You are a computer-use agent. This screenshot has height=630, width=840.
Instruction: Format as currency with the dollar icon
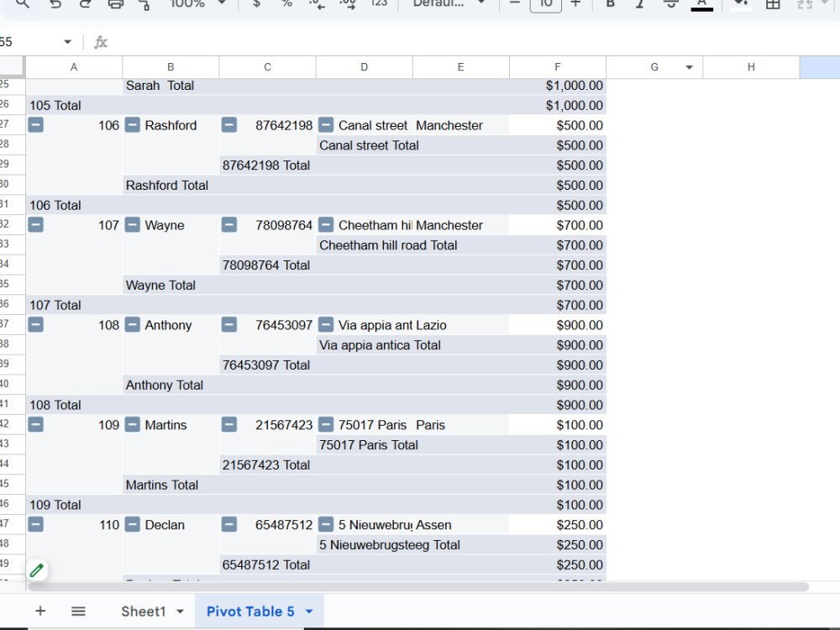256,3
